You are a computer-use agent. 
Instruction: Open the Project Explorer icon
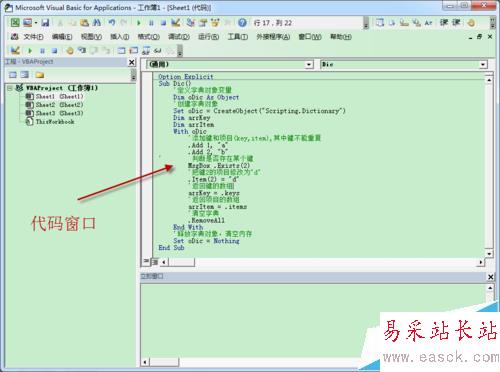pyautogui.click(x=190, y=23)
